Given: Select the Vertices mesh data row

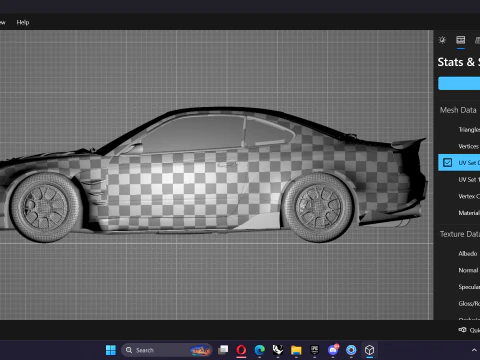Looking at the screenshot, I should 459,146.
